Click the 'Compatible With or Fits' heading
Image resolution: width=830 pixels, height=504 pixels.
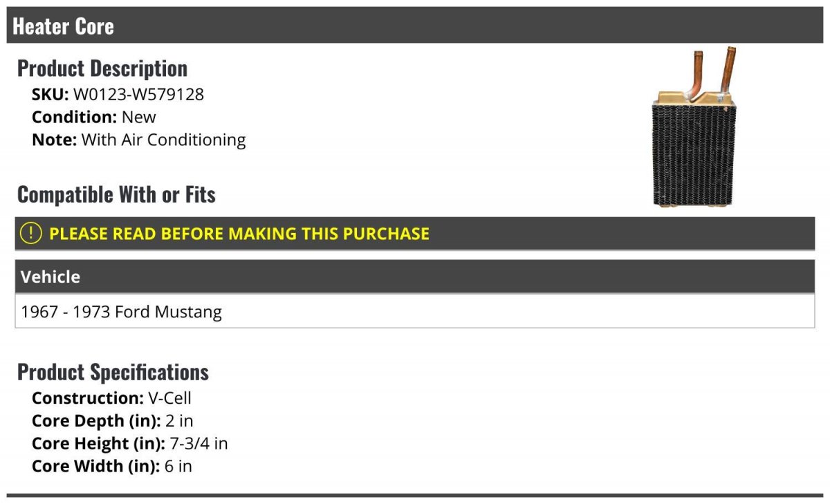coord(116,194)
